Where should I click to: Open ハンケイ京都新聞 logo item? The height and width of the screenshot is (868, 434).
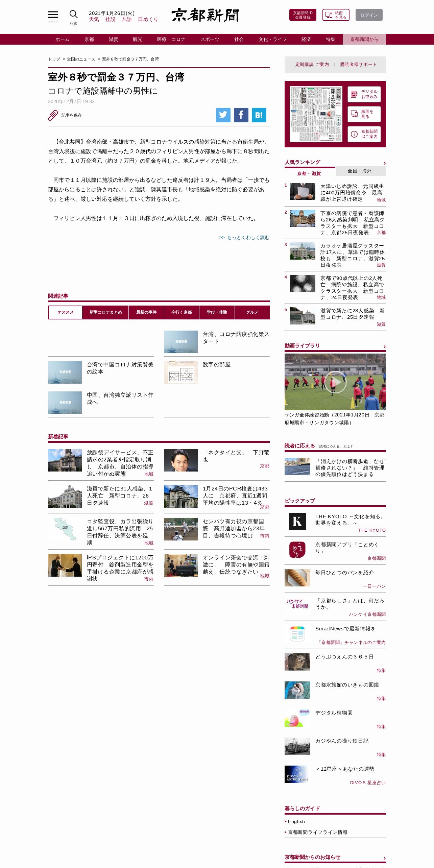(x=297, y=604)
